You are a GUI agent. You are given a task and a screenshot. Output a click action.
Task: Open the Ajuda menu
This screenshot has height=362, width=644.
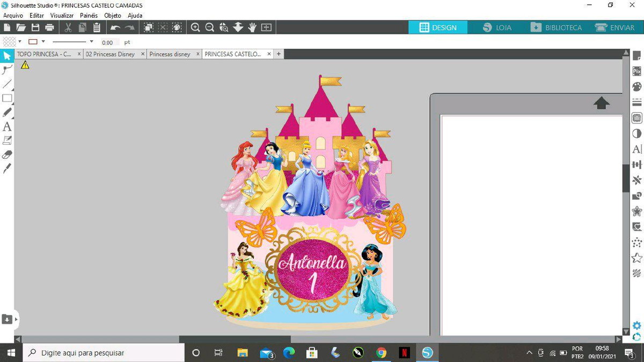(x=135, y=16)
